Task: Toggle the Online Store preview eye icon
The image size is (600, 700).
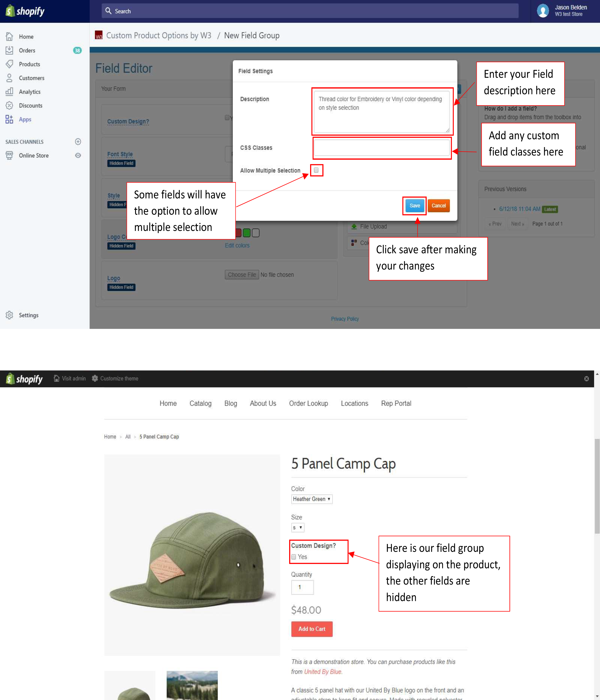Action: pos(78,156)
